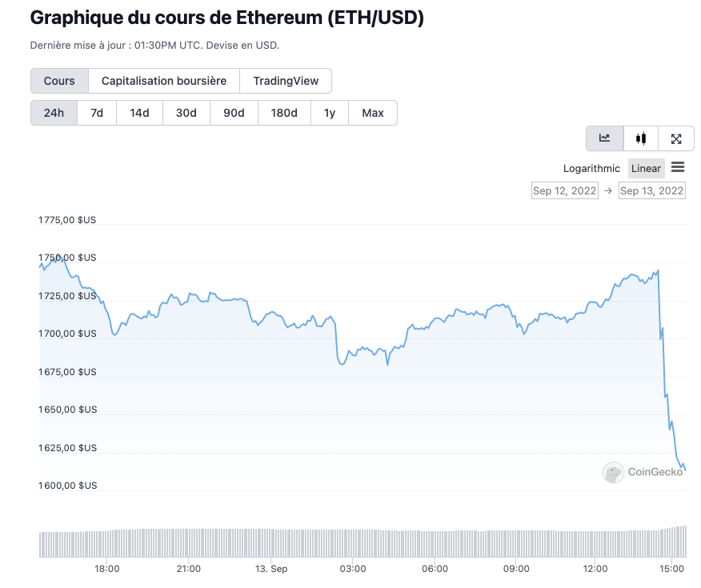Click the CoinGecko logo watermark
Viewport: 701px width, 588px height.
(643, 472)
